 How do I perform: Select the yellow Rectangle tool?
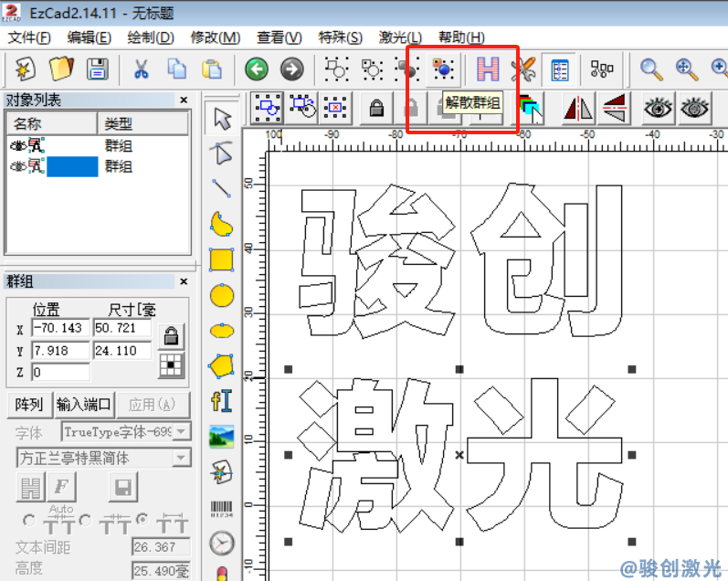click(x=221, y=259)
